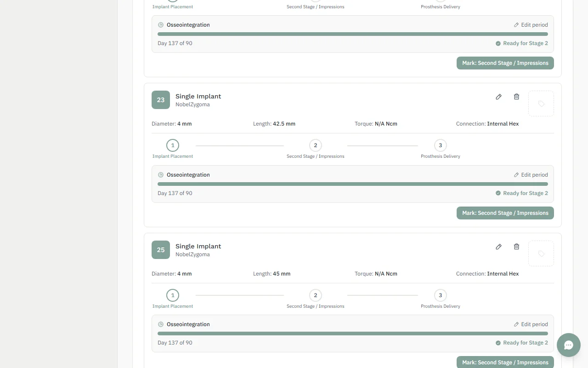Mark Second Stage / Impressions on topmost card
The image size is (588, 368).
(x=505, y=63)
